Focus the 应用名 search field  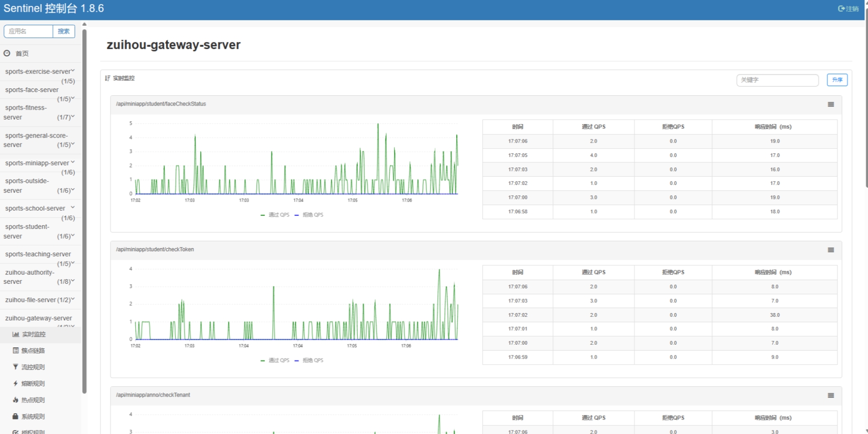(x=28, y=31)
